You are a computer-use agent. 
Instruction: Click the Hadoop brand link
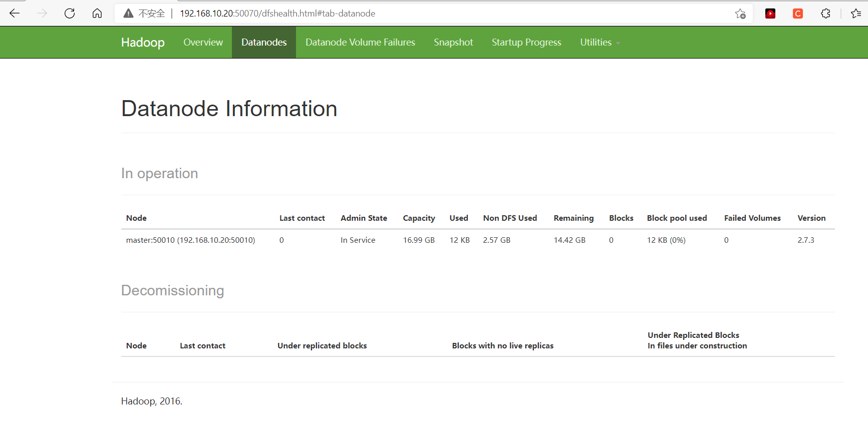click(143, 43)
